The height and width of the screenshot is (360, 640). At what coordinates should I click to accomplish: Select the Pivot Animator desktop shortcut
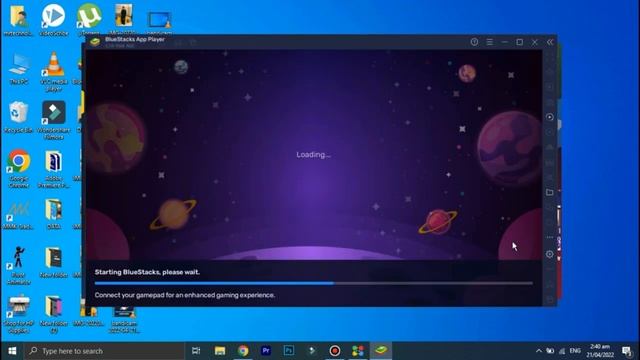point(19,265)
